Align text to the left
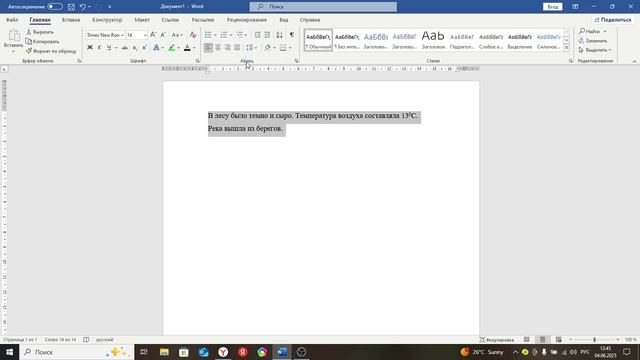 pos(208,48)
